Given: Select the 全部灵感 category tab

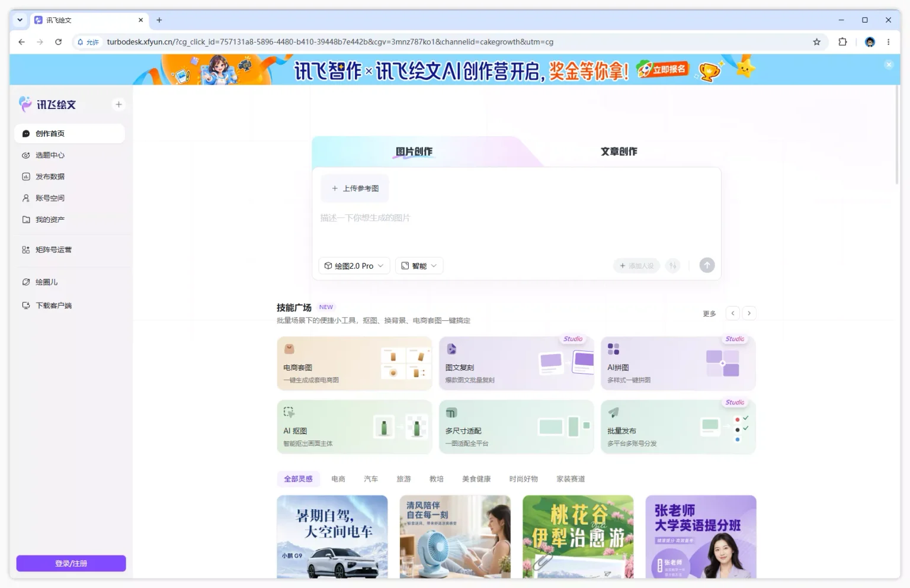Looking at the screenshot, I should pyautogui.click(x=298, y=479).
